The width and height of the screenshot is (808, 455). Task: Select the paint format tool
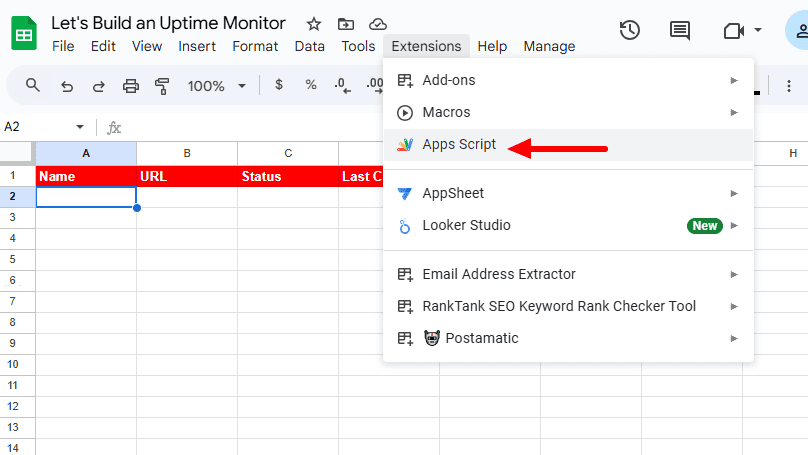[162, 86]
